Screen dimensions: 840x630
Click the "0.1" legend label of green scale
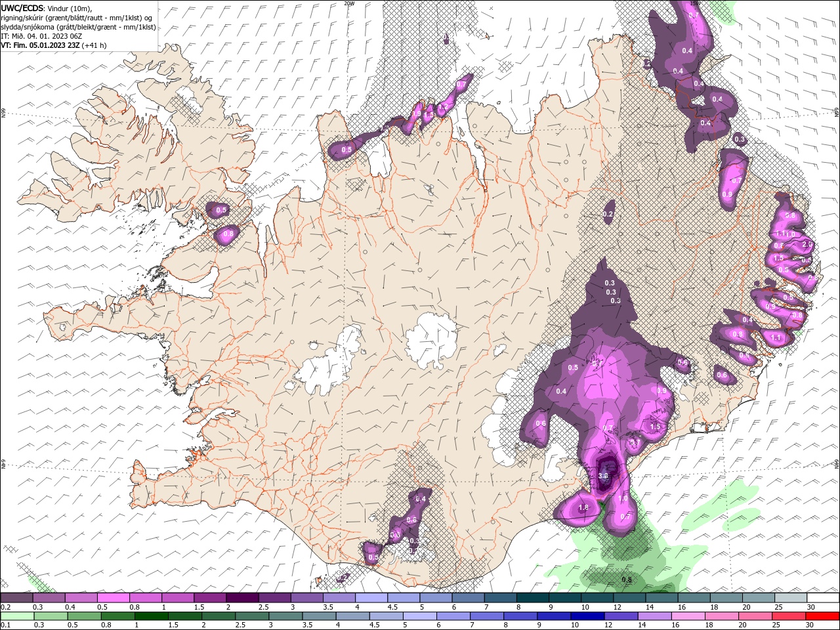point(5,625)
